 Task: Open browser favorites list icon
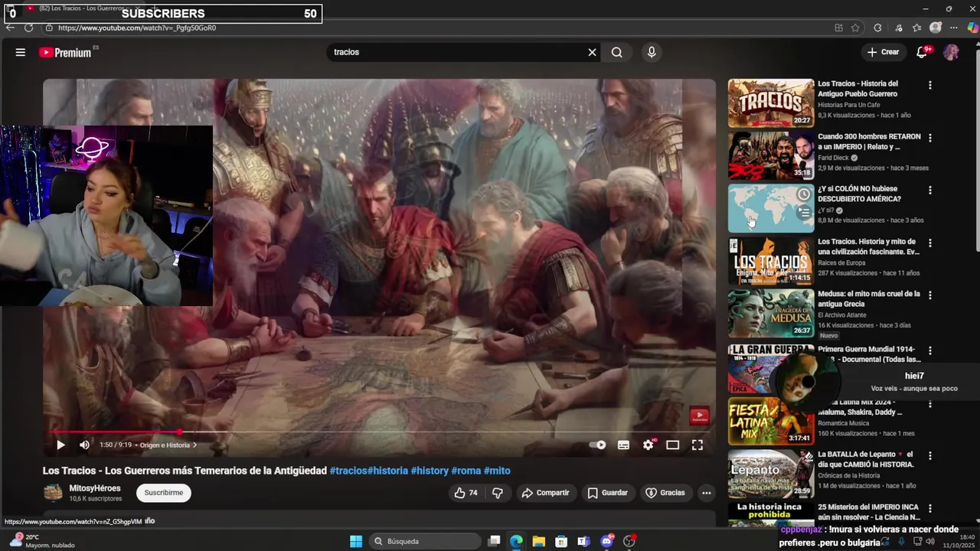(917, 28)
